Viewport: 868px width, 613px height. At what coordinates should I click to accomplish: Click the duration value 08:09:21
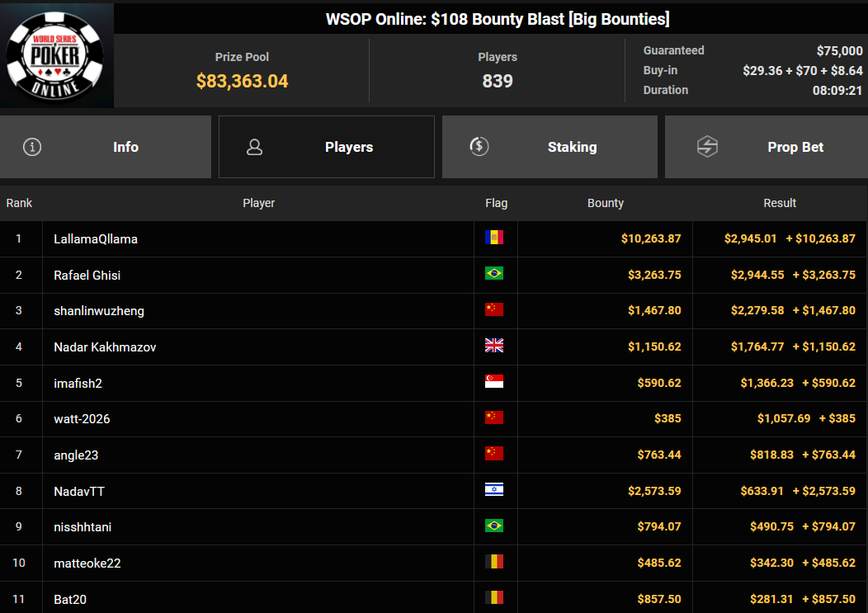coord(837,90)
